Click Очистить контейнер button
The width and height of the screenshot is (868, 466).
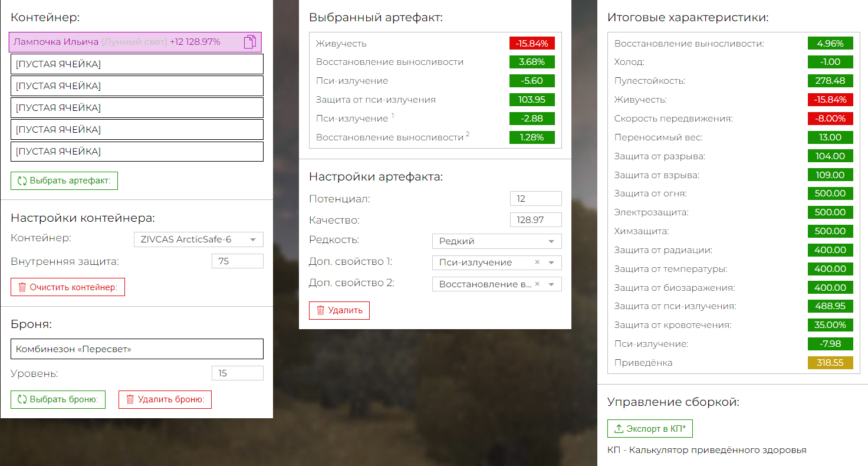[x=68, y=287]
